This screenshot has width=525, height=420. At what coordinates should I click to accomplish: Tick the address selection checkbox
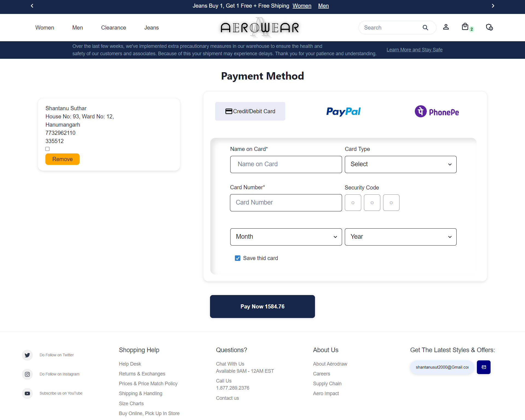click(48, 149)
